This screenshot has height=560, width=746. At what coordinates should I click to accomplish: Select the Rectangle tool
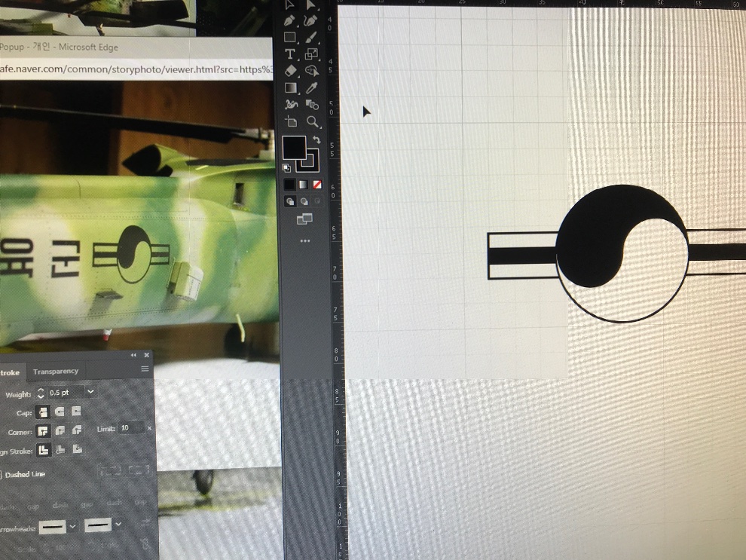tap(290, 37)
